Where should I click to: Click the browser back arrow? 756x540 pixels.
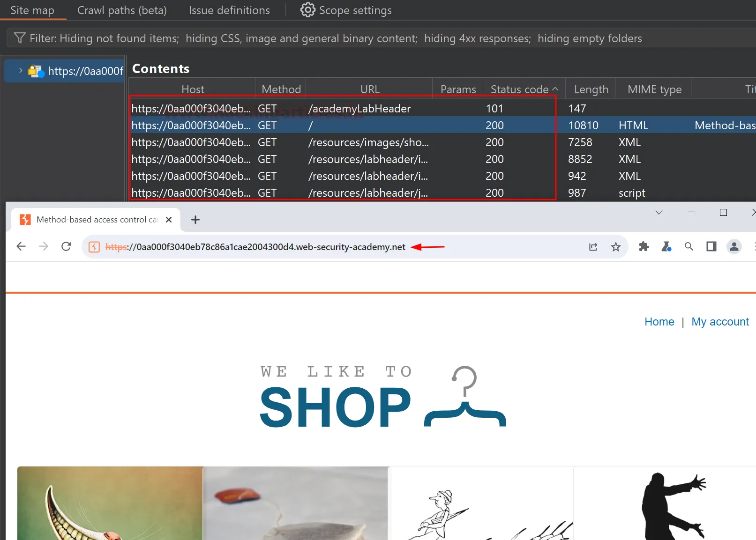21,246
